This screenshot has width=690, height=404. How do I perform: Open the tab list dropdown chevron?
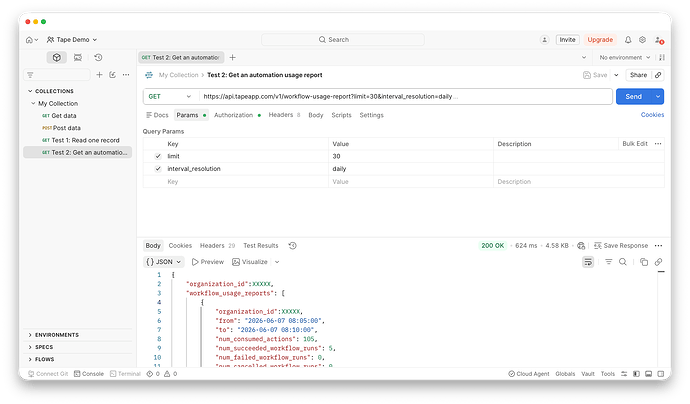point(584,57)
